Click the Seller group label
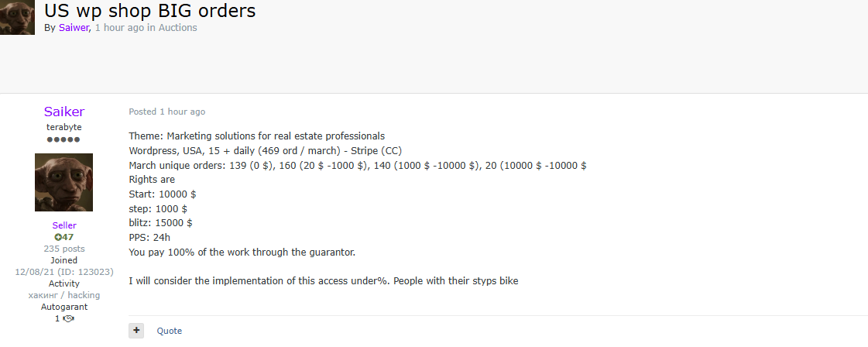The image size is (868, 347). (64, 225)
